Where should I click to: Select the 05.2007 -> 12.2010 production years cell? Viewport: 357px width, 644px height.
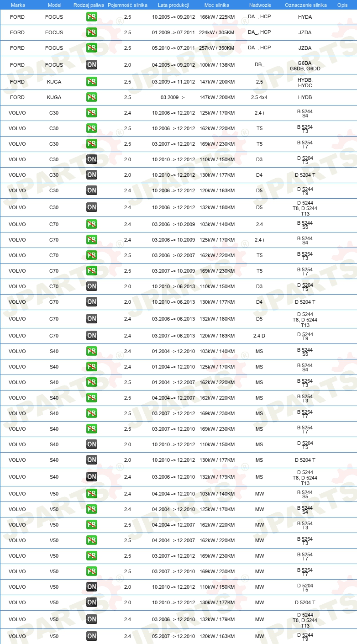173,636
